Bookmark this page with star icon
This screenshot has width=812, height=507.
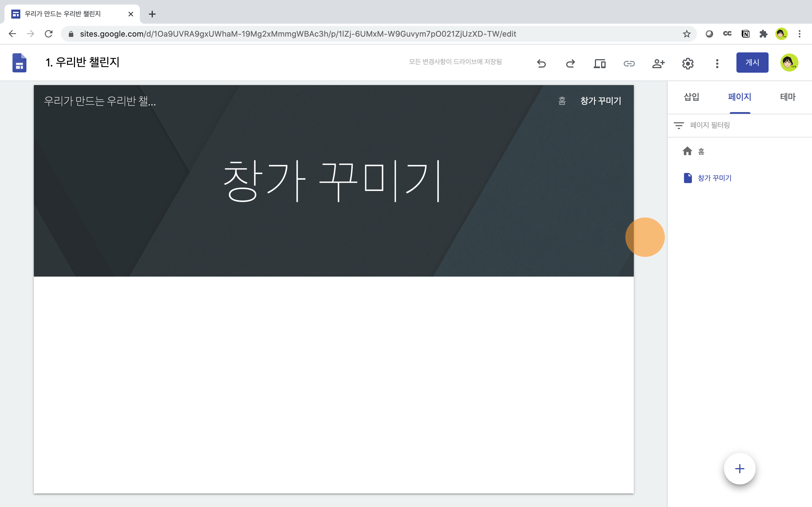pos(687,34)
